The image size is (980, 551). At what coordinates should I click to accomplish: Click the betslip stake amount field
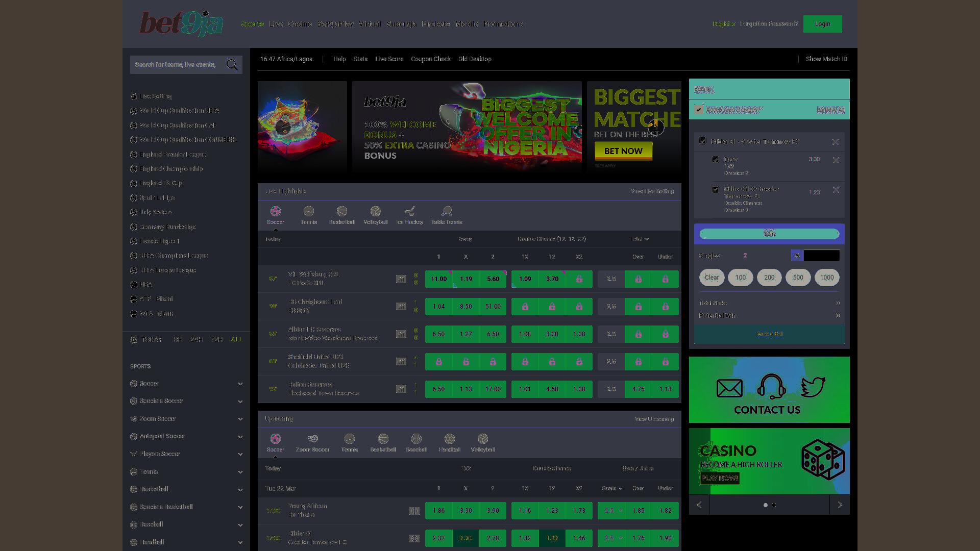[821, 256]
